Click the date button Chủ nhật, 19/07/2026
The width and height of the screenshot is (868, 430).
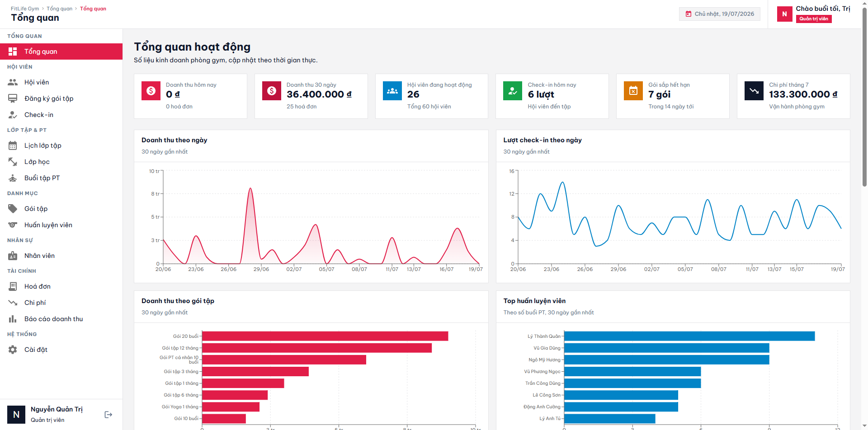click(720, 14)
